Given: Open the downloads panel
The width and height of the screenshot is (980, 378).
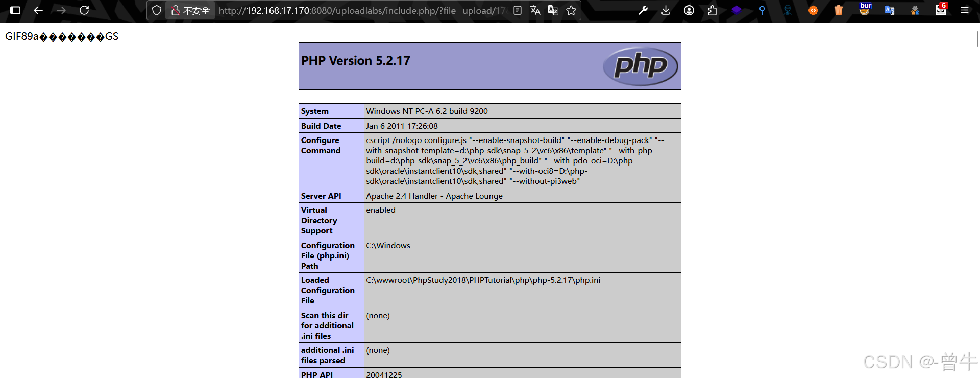Looking at the screenshot, I should pyautogui.click(x=666, y=10).
